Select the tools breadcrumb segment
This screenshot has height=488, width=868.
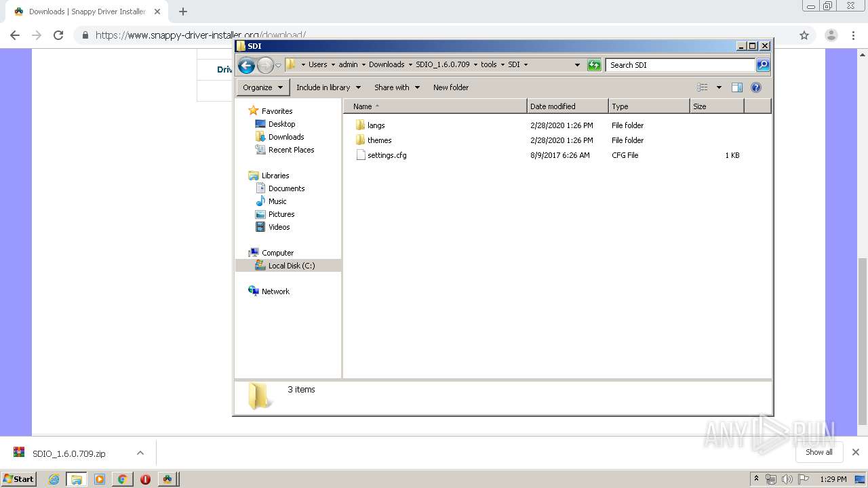coord(489,65)
